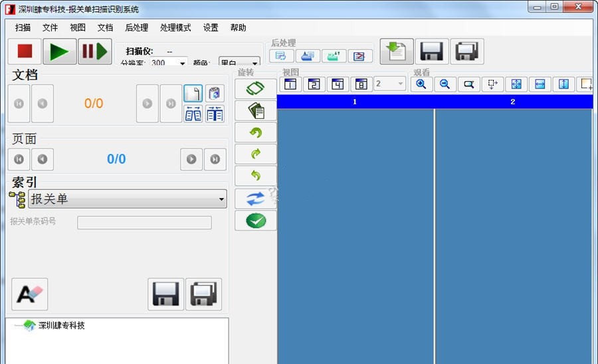Open the 帮助 menu
The width and height of the screenshot is (598, 364).
pos(238,27)
